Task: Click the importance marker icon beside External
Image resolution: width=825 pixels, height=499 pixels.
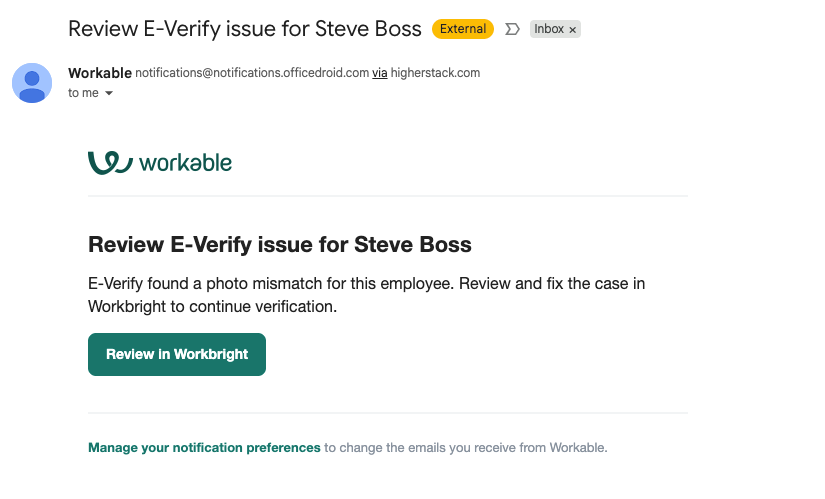Action: click(512, 29)
